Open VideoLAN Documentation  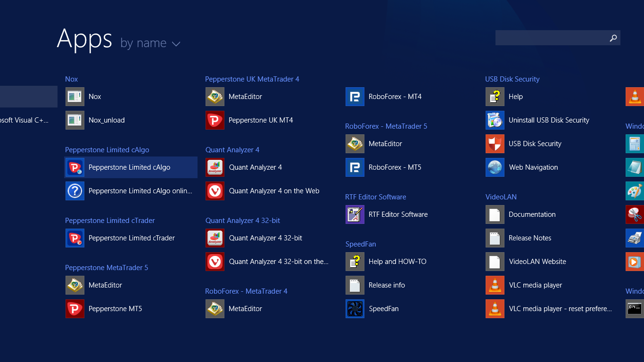[551, 214]
